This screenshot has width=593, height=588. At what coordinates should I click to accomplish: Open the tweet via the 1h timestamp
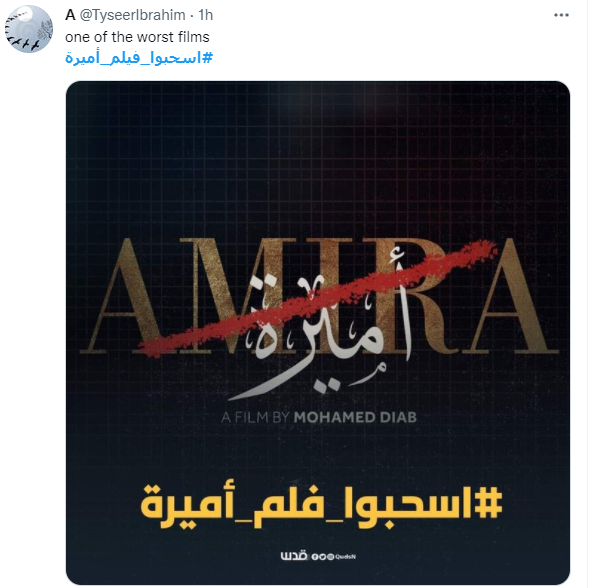(206, 15)
